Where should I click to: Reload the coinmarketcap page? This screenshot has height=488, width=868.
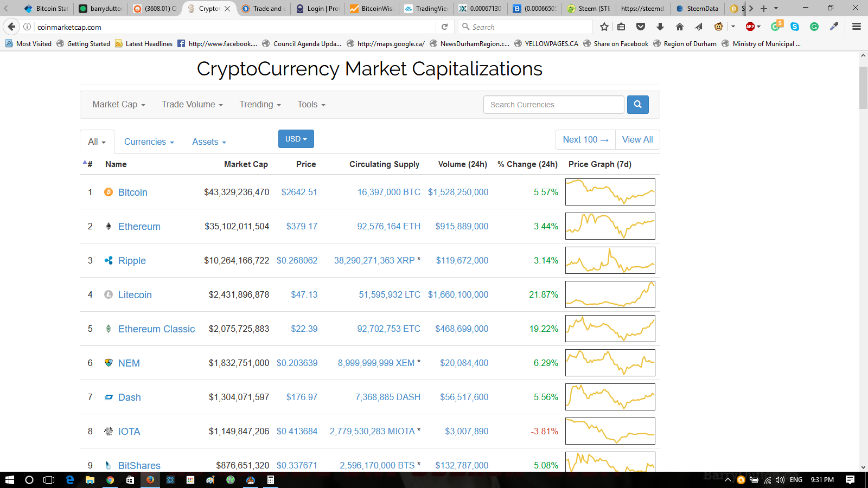pyautogui.click(x=444, y=27)
